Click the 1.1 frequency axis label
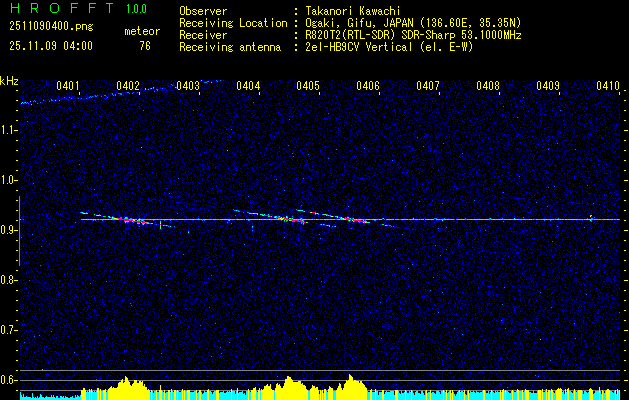 pyautogui.click(x=9, y=130)
